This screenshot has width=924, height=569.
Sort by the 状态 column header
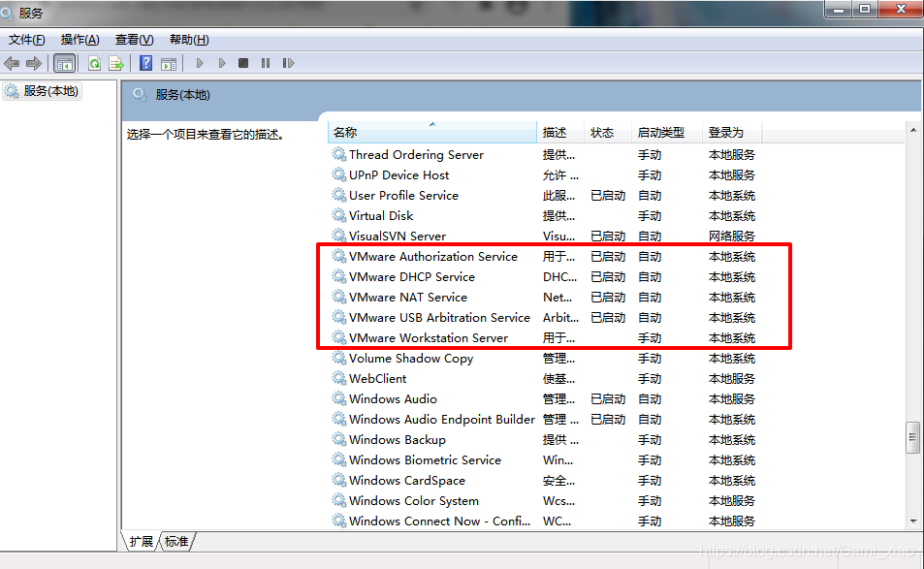608,133
